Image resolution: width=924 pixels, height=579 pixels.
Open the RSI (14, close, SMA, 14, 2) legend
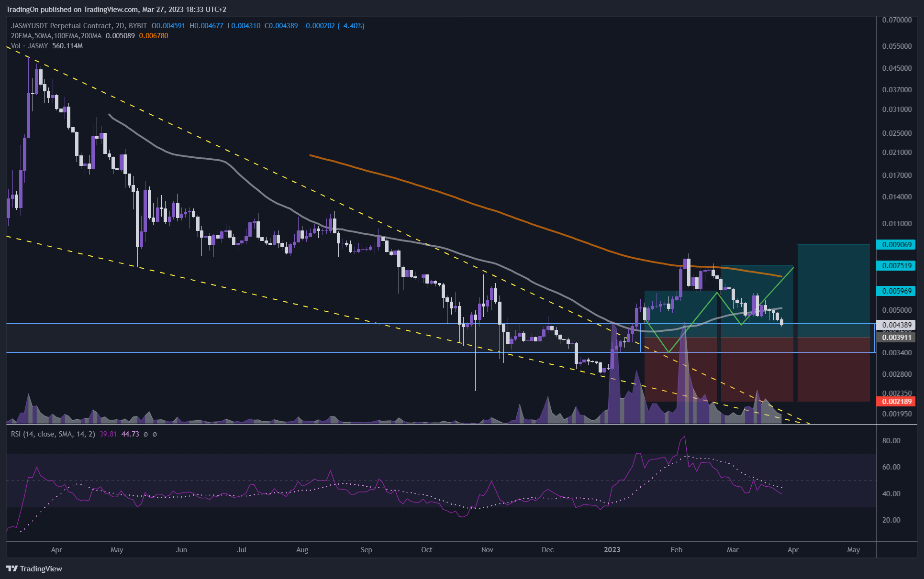coord(53,434)
